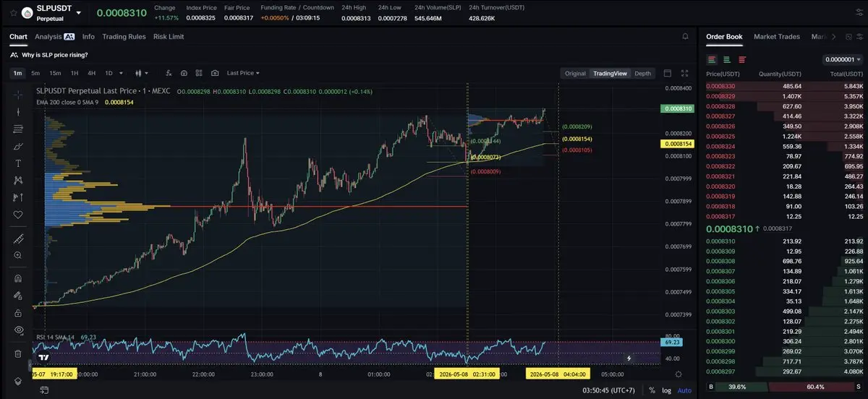
Task: Switch to 1m timeframe
Action: click(17, 73)
